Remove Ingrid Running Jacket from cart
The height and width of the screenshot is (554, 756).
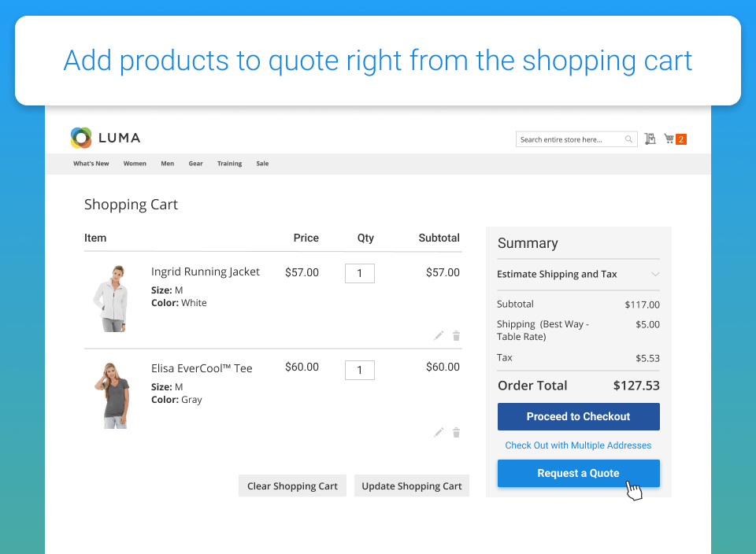click(456, 336)
